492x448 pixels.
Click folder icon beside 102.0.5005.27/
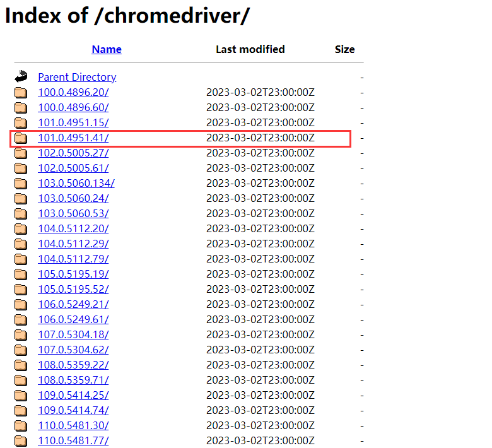click(21, 153)
